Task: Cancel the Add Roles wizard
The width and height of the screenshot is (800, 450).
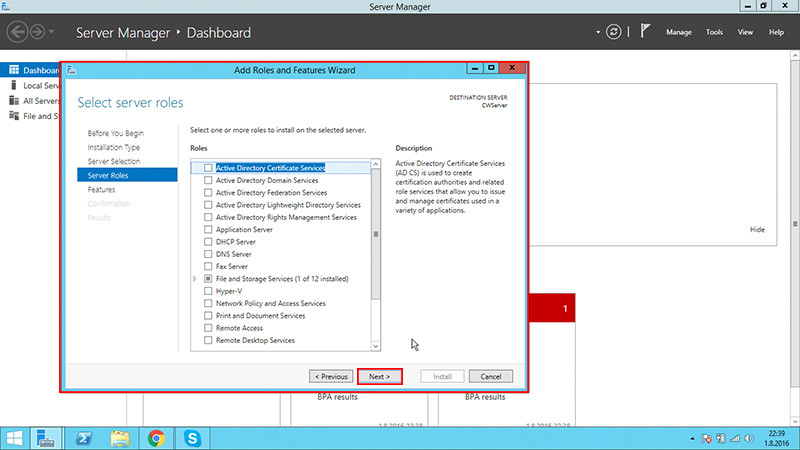Action: tap(490, 377)
